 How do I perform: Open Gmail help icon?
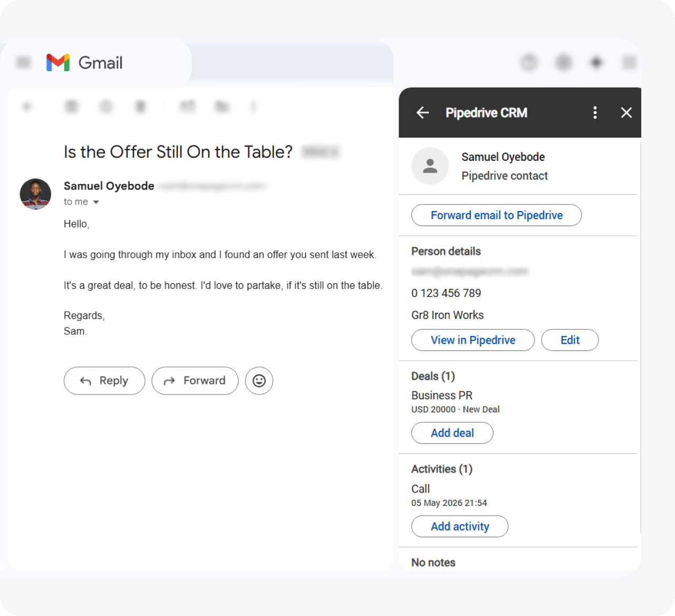click(x=529, y=63)
